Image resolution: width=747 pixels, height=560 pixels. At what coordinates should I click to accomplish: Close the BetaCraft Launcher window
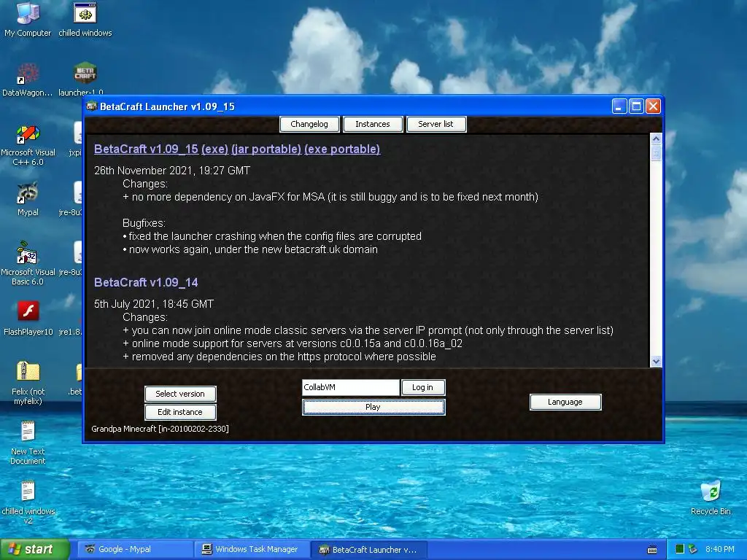coord(653,106)
